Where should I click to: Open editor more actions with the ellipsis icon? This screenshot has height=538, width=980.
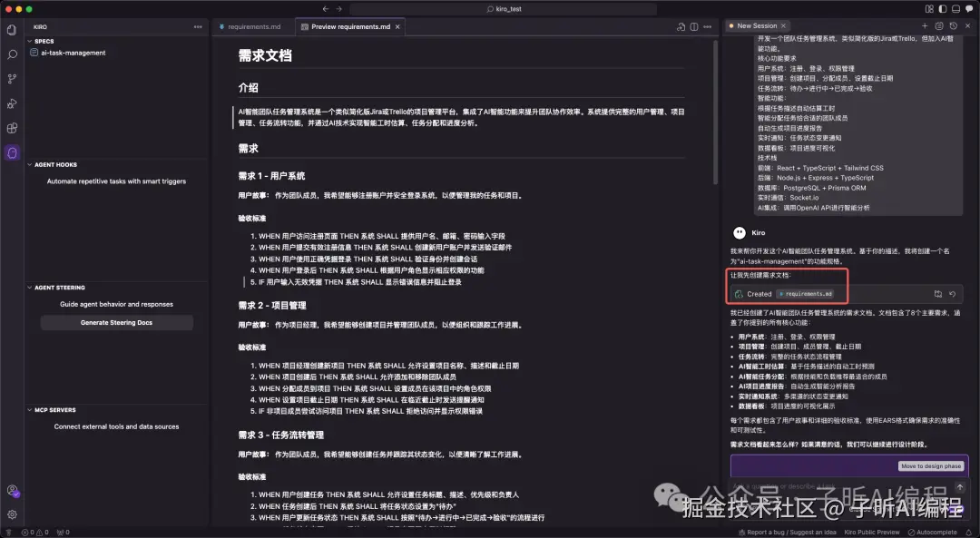pyautogui.click(x=708, y=26)
